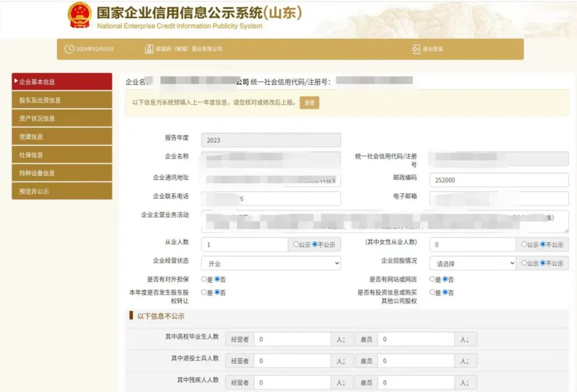
Task: Open 特种设备信息 sidebar section
Action: (x=62, y=173)
